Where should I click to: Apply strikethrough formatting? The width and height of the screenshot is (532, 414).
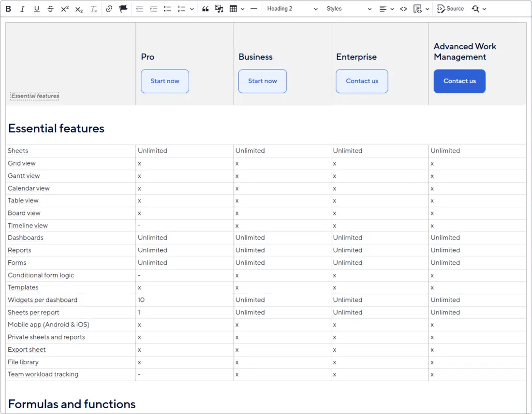(50, 8)
